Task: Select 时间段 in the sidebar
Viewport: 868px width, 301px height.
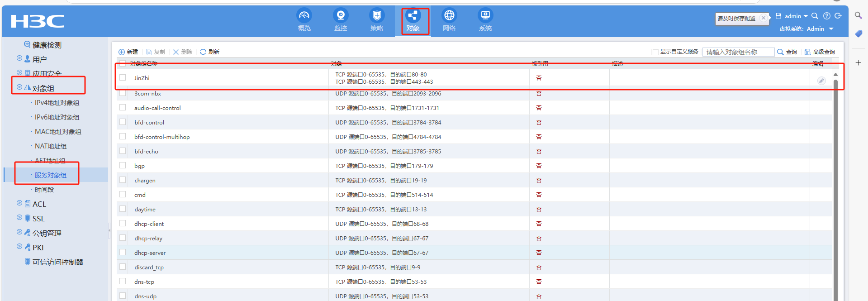Action: pos(44,190)
